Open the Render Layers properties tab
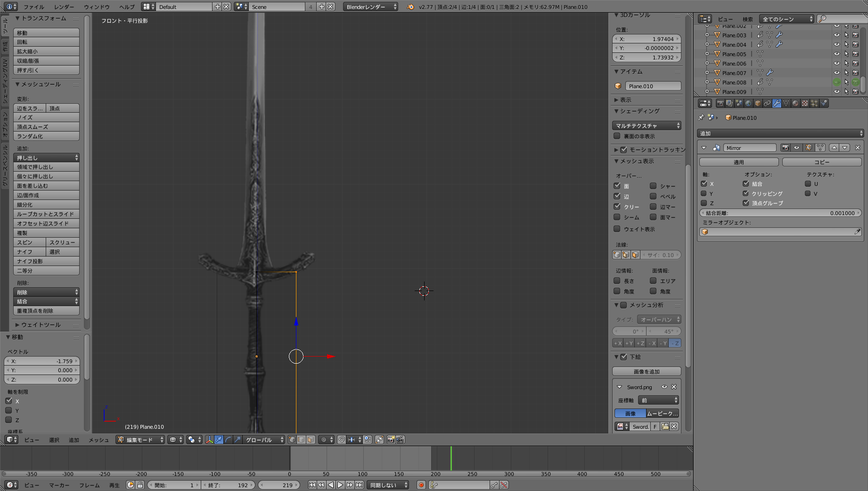868x491 pixels. (729, 103)
